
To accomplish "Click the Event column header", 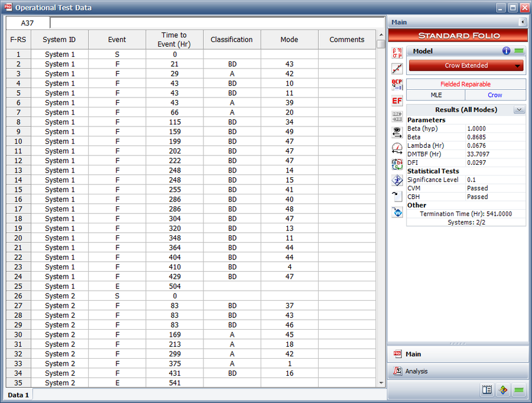I will [117, 40].
